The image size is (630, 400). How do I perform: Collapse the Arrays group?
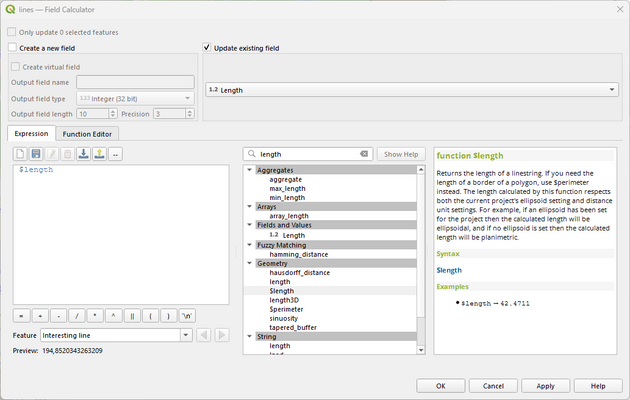[x=250, y=206]
